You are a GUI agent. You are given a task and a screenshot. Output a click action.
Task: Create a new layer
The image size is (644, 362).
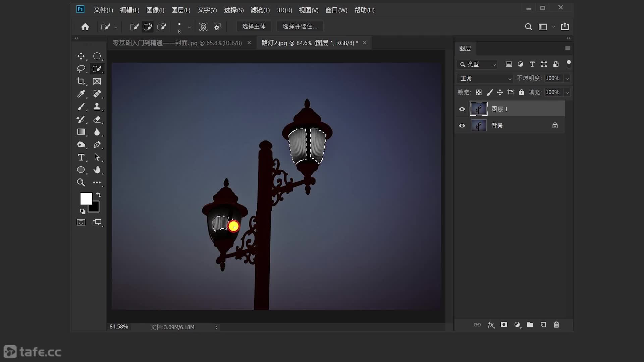(543, 324)
